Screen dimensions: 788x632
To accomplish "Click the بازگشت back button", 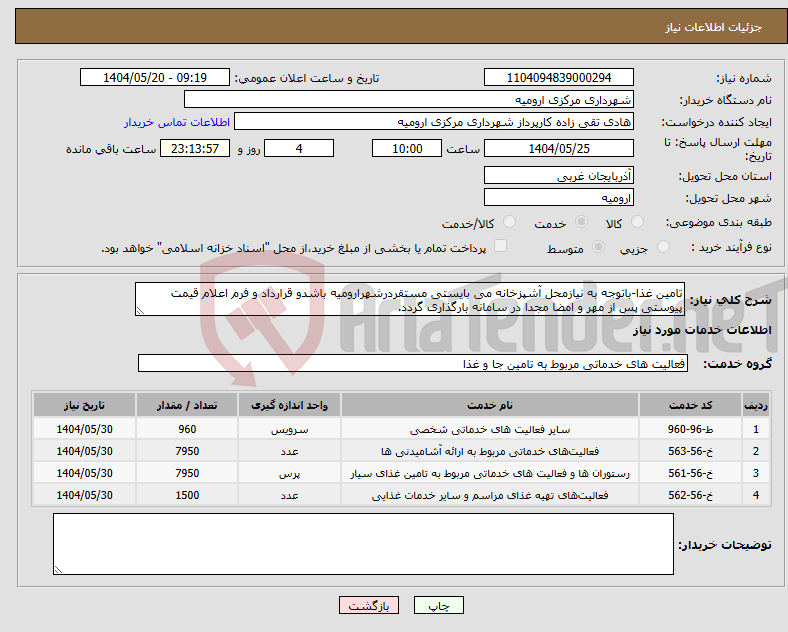I will click(369, 605).
